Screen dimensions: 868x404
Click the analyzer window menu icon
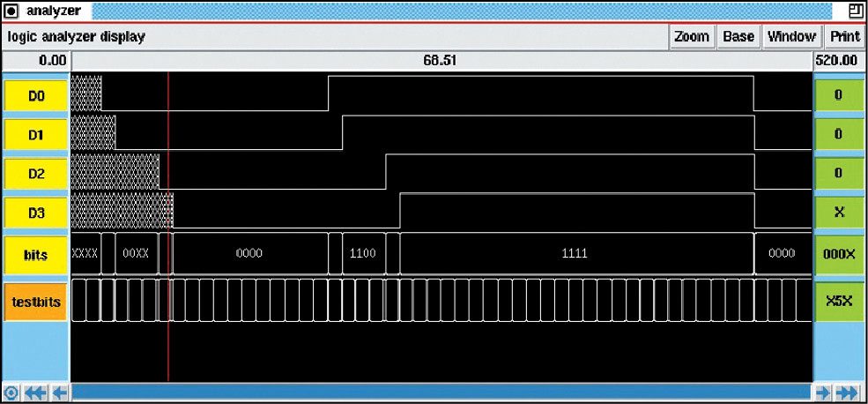coord(11,10)
